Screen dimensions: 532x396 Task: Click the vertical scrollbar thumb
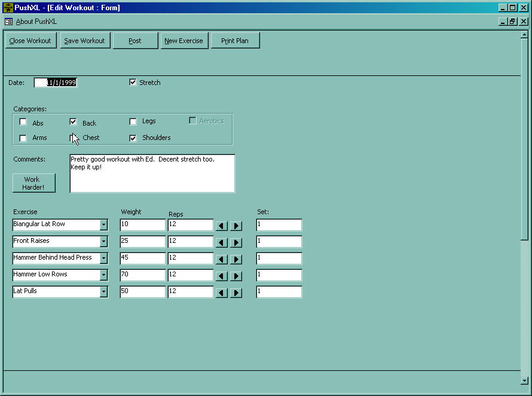[524, 139]
